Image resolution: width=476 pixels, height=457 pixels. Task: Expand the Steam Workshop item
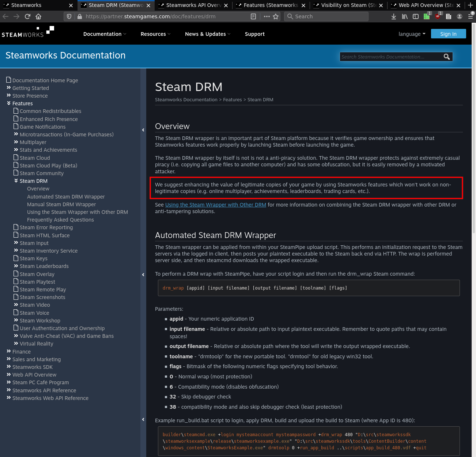(16, 320)
